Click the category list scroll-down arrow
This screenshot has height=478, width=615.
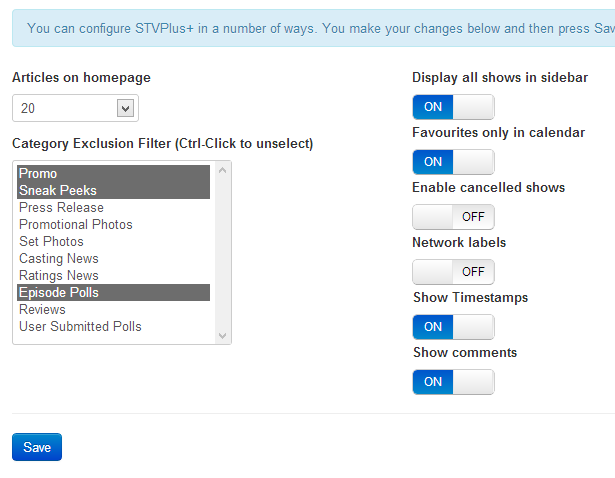(x=222, y=336)
